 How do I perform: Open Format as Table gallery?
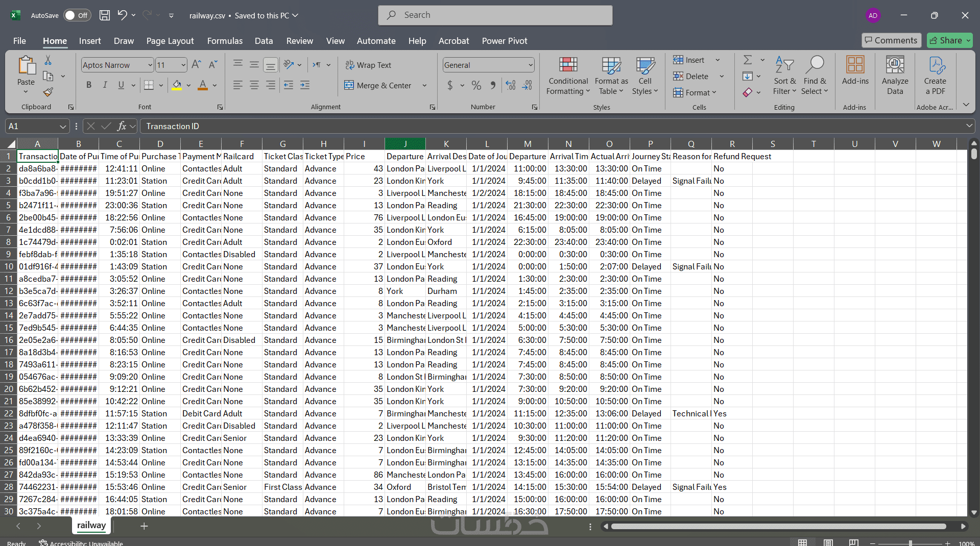(x=611, y=76)
